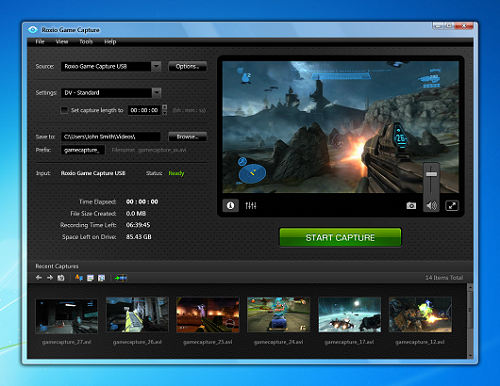Image resolution: width=500 pixels, height=386 pixels.
Task: Open the Source dropdown arrow
Action: coord(156,66)
